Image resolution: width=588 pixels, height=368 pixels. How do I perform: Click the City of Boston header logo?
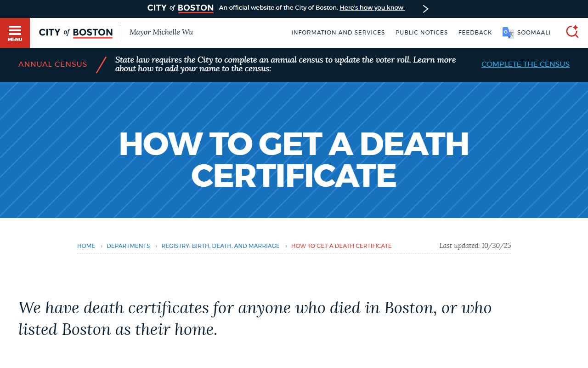tap(76, 33)
